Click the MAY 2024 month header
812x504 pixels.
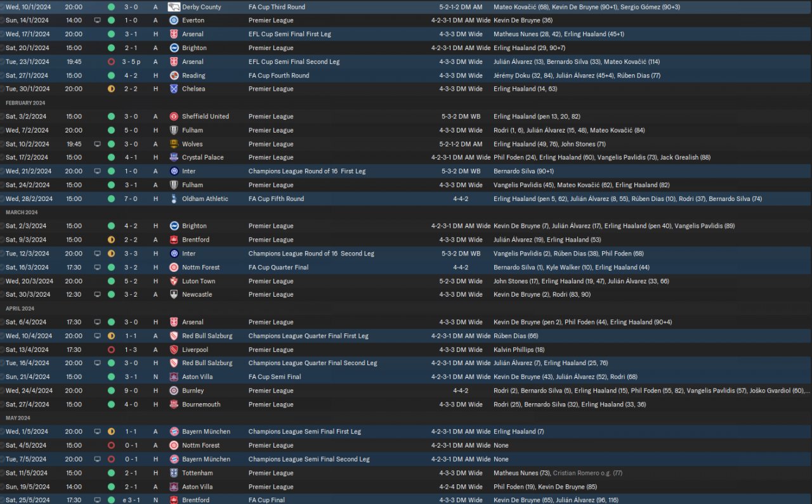tap(18, 418)
